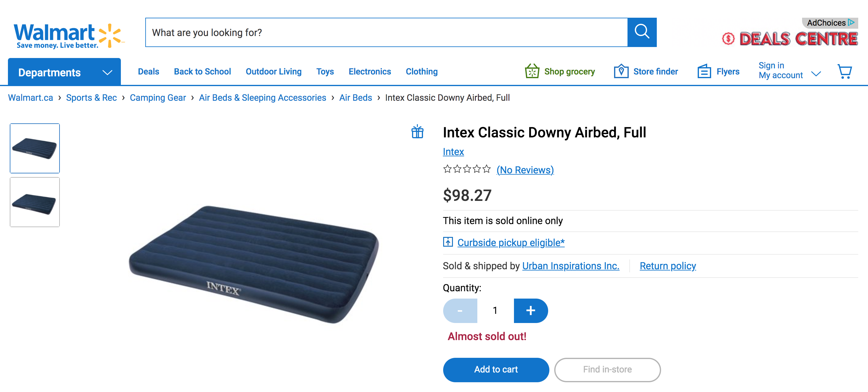The image size is (868, 392).
Task: Increase quantity with the plus button
Action: (x=530, y=310)
